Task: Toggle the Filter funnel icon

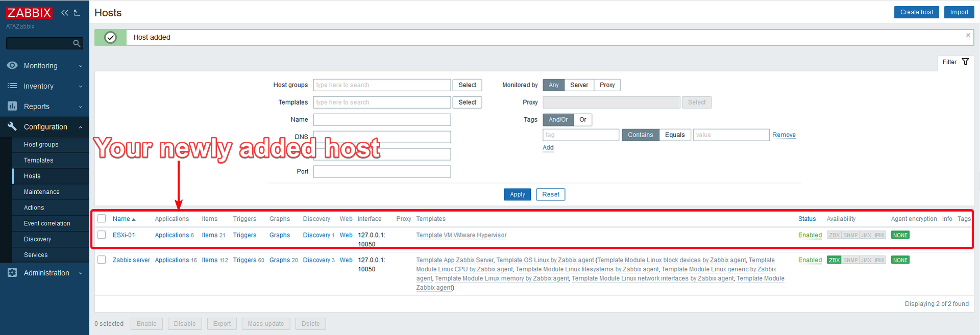Action: (x=965, y=62)
